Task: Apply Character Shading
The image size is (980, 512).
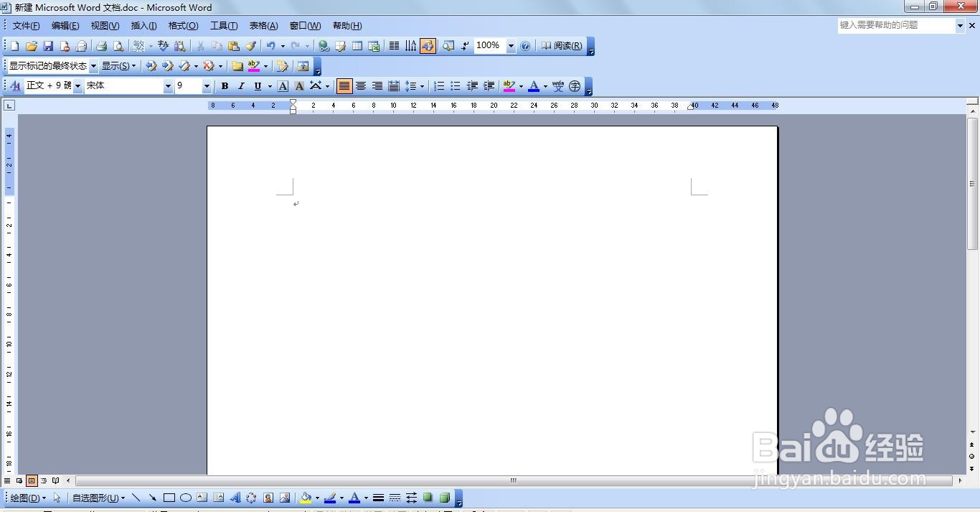Action: click(x=299, y=86)
